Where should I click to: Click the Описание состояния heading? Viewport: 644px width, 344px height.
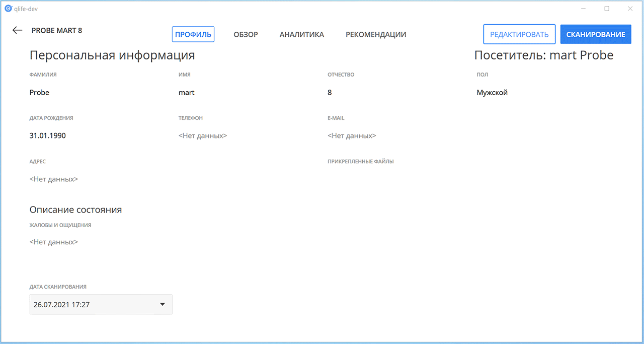75,210
